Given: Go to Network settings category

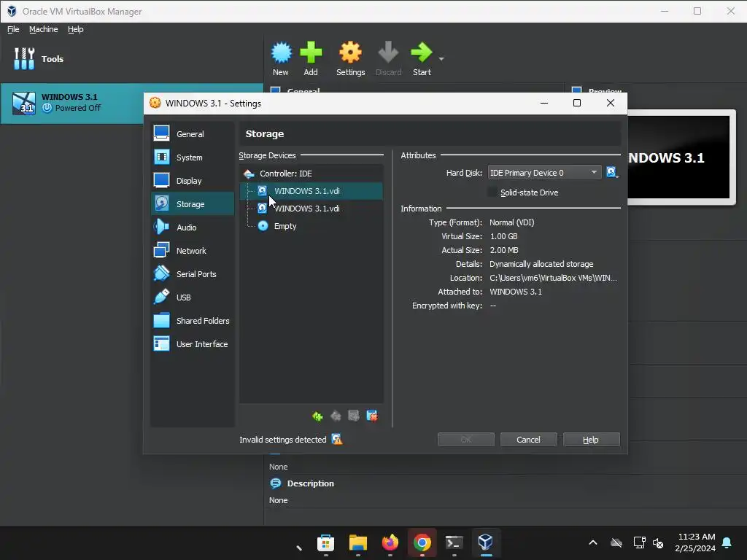Looking at the screenshot, I should [x=192, y=251].
